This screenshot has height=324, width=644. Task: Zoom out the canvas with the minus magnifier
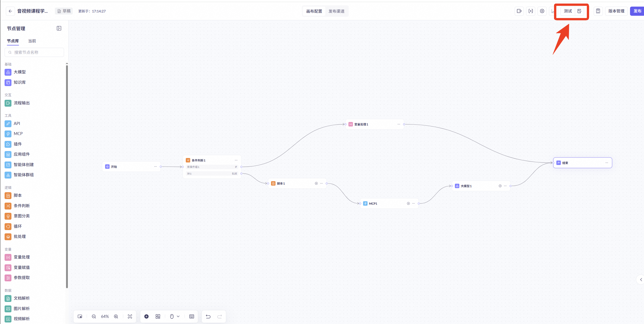[94, 316]
